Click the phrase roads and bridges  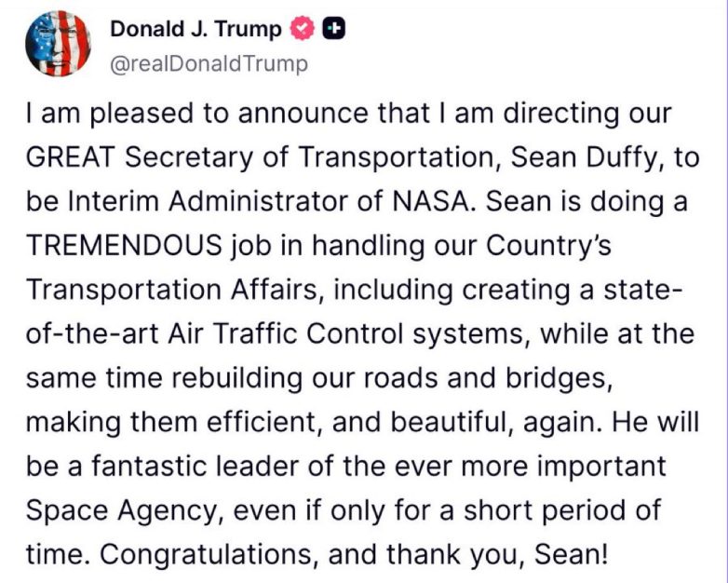tap(486, 379)
